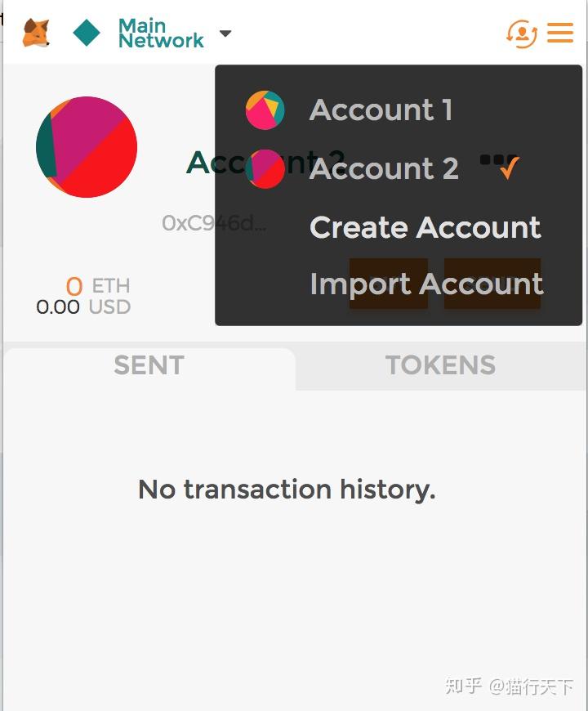Click the teal diamond network icon
Viewport: 588px width, 711px height.
(87, 33)
